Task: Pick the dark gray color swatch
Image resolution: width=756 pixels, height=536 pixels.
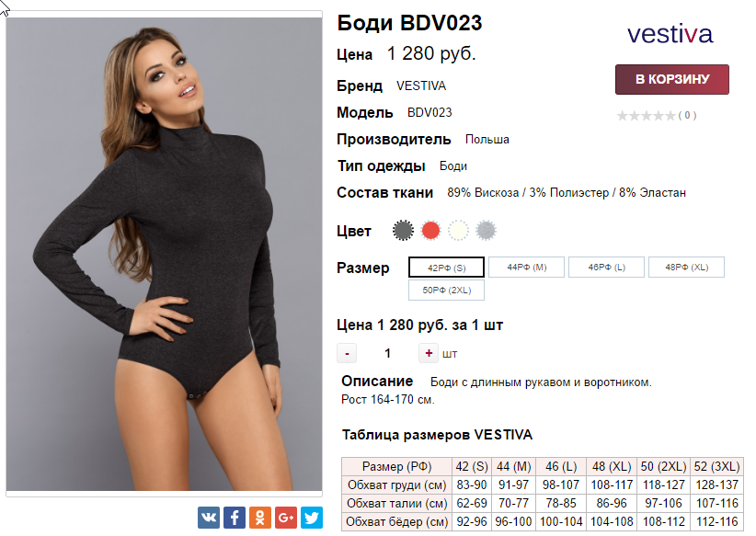Action: (403, 231)
